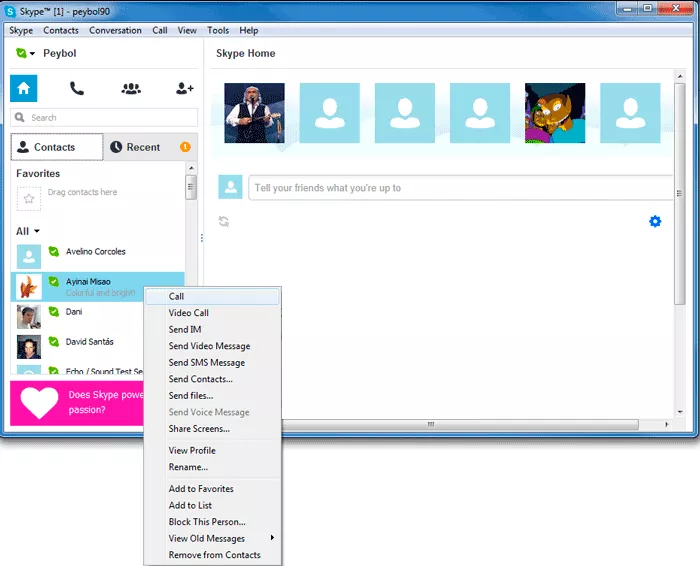Create a group with the group icon
This screenshot has width=700, height=566.
click(131, 88)
